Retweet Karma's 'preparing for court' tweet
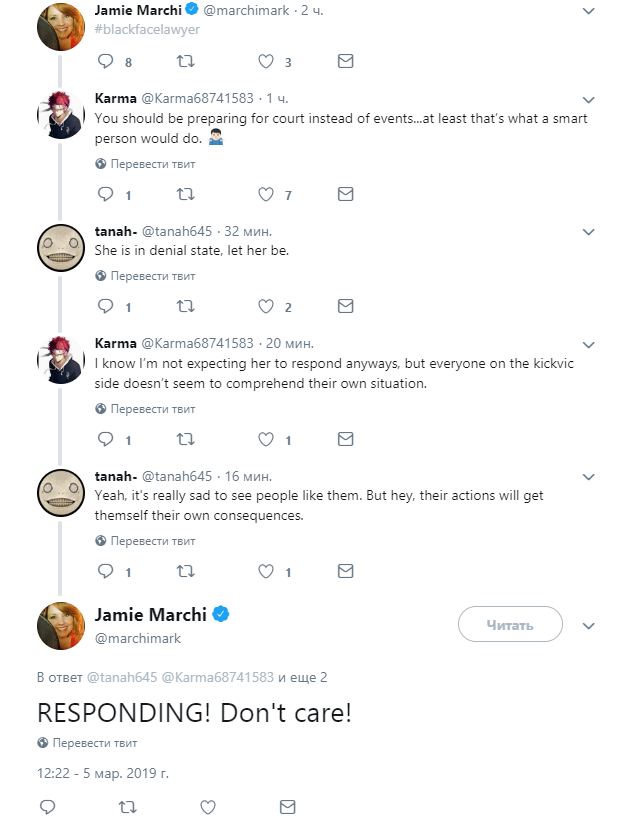 pyautogui.click(x=185, y=195)
